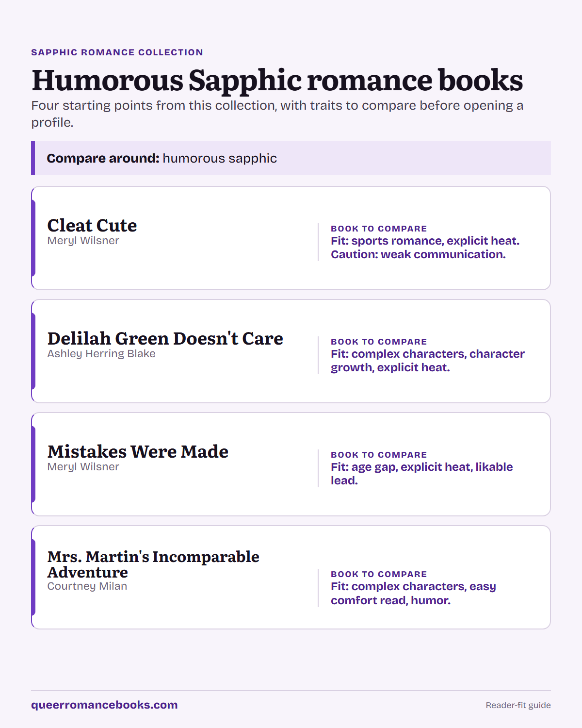Click the 'Reader-fit guide' footer text
The height and width of the screenshot is (728, 582).
click(x=518, y=705)
